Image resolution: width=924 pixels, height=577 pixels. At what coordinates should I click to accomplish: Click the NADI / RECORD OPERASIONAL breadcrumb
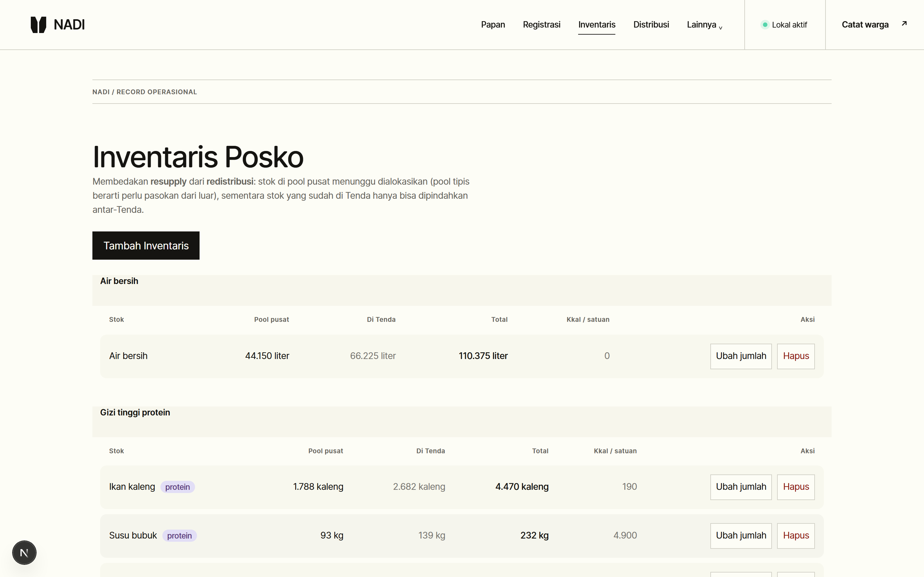[x=145, y=92]
